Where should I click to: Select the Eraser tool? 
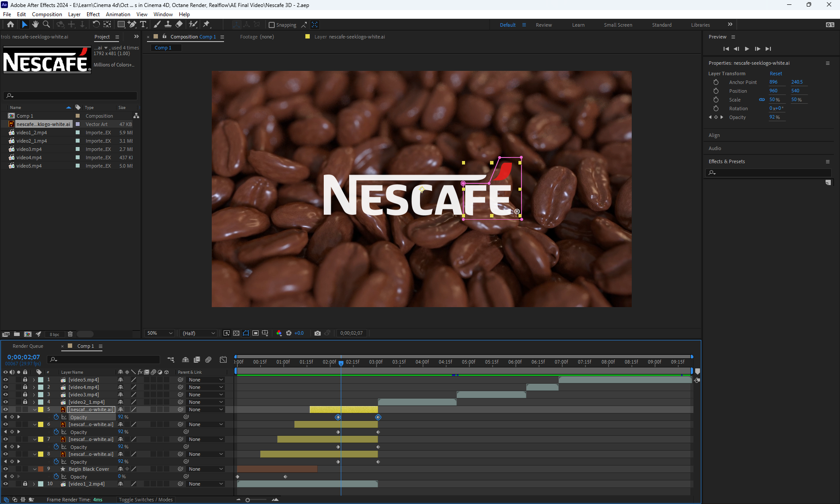(179, 24)
